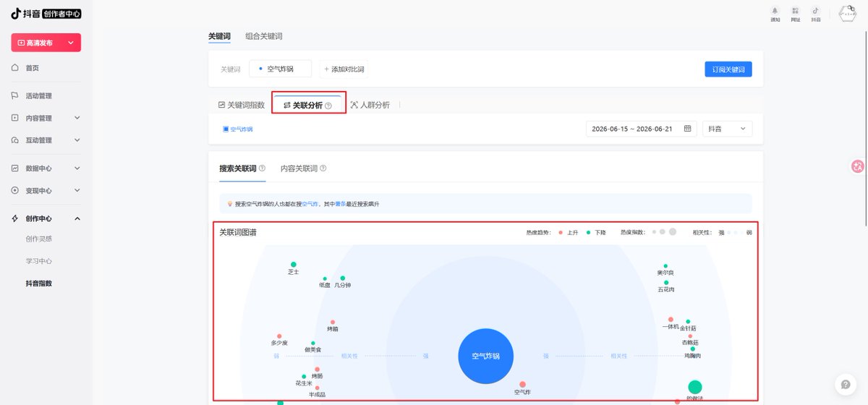Switch to the 关键词 tab

(221, 36)
